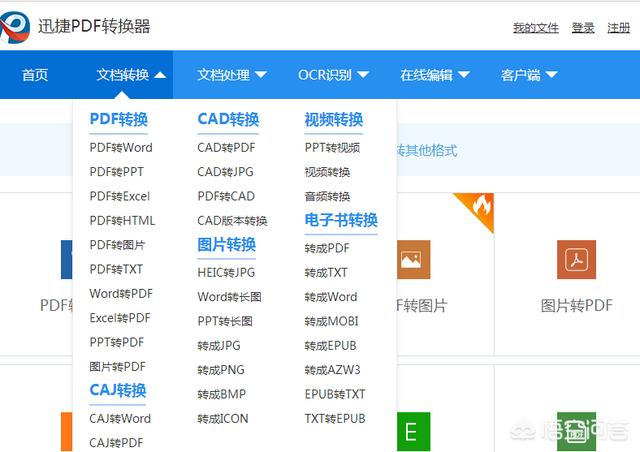Pick 转成ICON from the menu
This screenshot has width=640, height=452.
pyautogui.click(x=223, y=419)
